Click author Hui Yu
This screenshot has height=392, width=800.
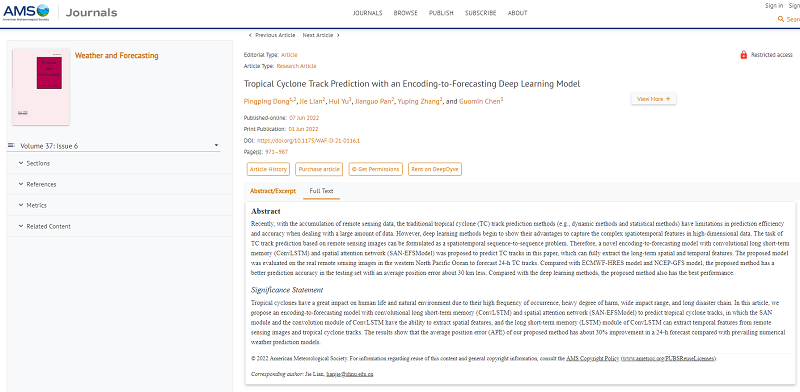[x=340, y=101]
